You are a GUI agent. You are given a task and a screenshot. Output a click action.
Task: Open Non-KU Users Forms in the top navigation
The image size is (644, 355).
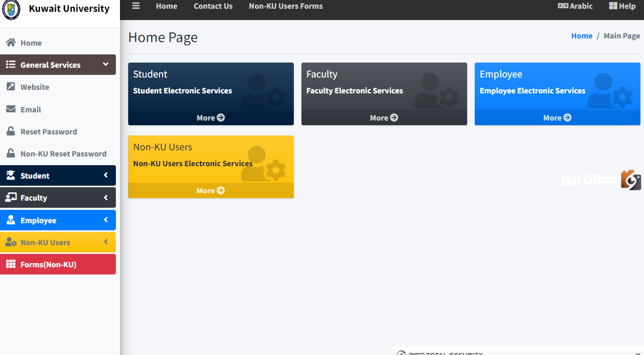286,6
